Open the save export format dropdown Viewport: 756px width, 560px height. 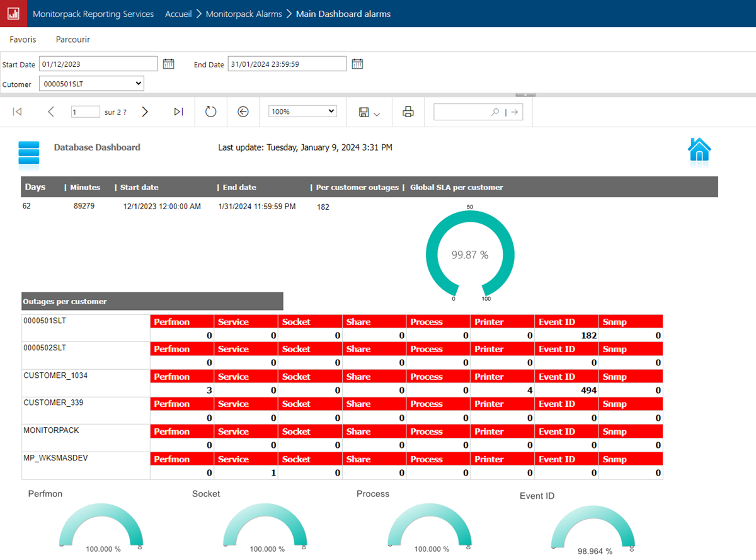(x=369, y=112)
